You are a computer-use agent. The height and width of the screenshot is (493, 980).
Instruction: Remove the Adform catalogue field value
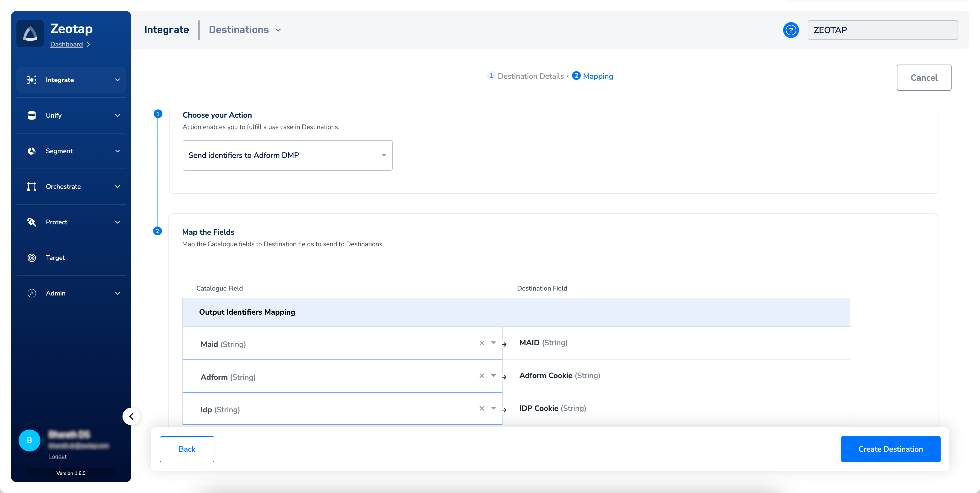coord(482,376)
